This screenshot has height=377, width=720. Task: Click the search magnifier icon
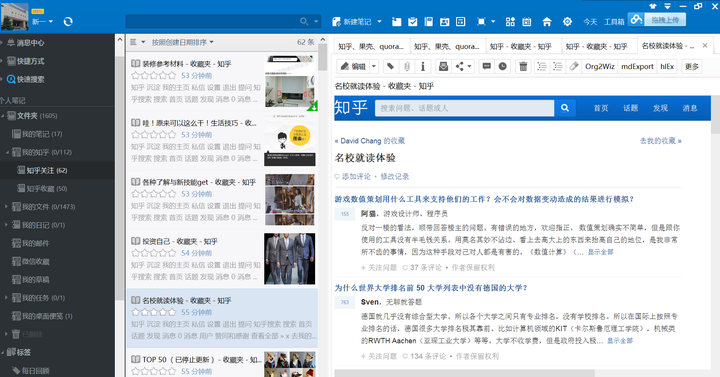pos(304,21)
